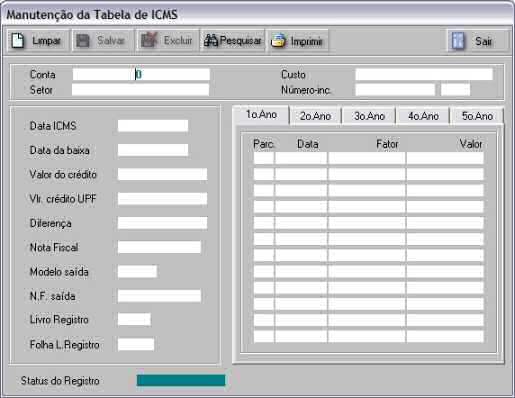Click last row Valor cell in grid

[445, 336]
